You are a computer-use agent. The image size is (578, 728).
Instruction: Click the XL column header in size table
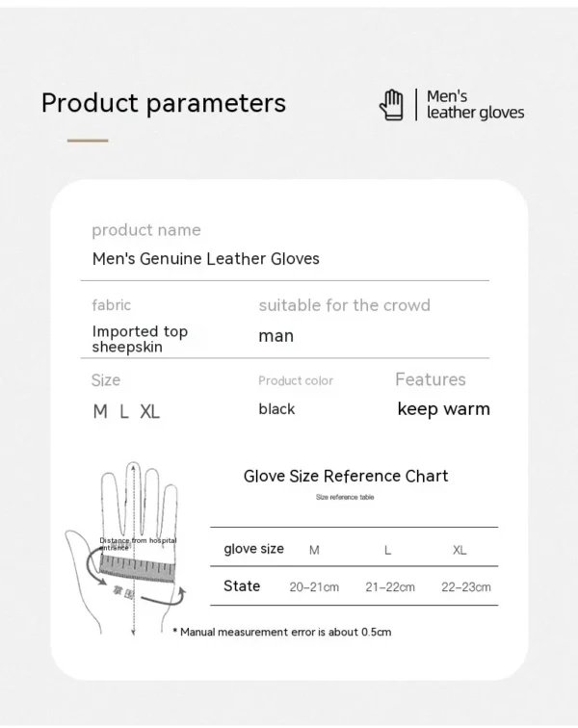coord(460,550)
